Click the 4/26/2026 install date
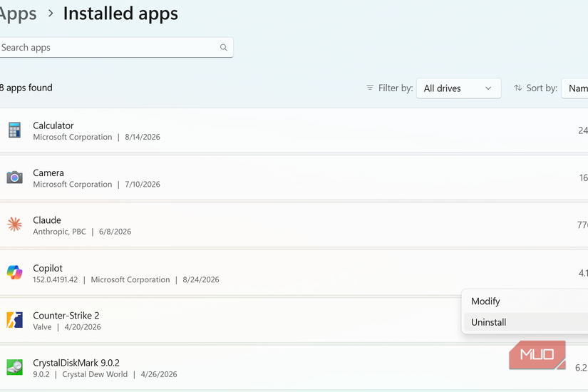588x392 pixels. coord(159,374)
